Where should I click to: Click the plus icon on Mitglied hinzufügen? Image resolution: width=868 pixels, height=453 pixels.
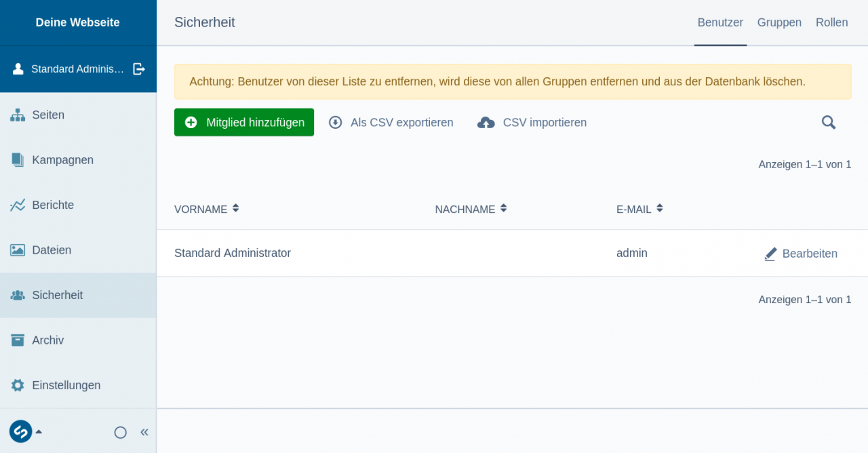click(x=191, y=122)
